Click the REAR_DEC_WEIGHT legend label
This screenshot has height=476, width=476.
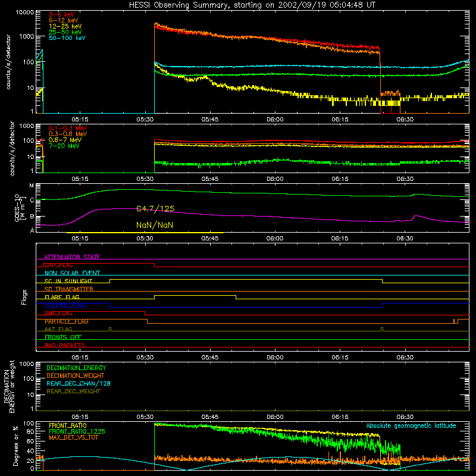[x=73, y=392]
